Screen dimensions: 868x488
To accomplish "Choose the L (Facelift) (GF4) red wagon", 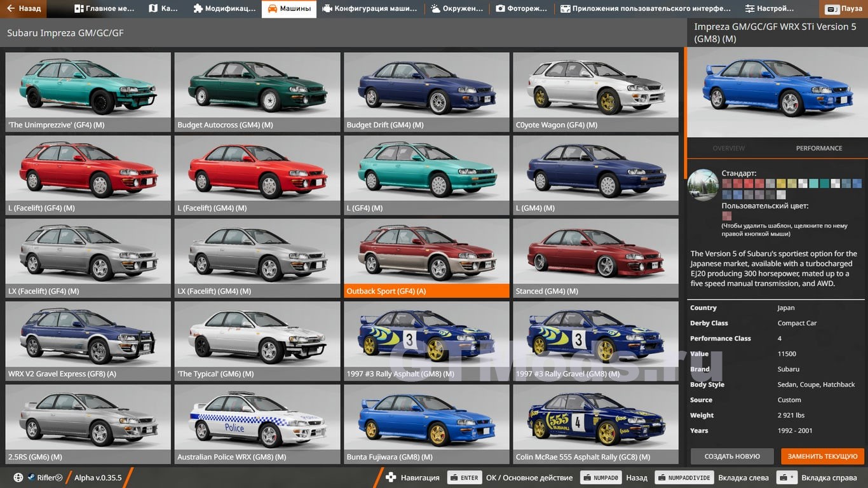I will (x=88, y=175).
